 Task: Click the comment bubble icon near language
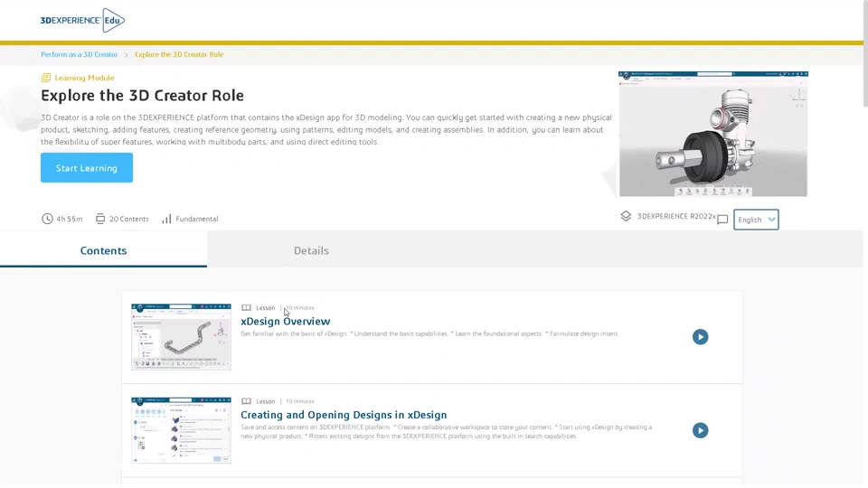point(722,220)
